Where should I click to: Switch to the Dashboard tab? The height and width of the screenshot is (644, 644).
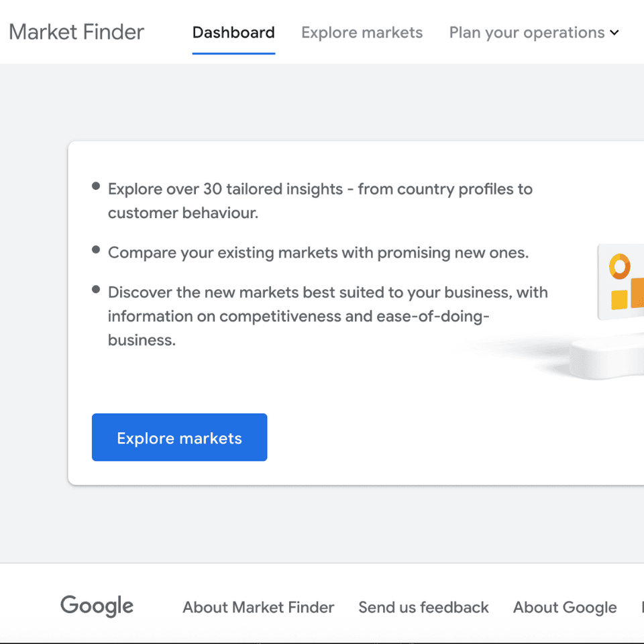click(233, 32)
